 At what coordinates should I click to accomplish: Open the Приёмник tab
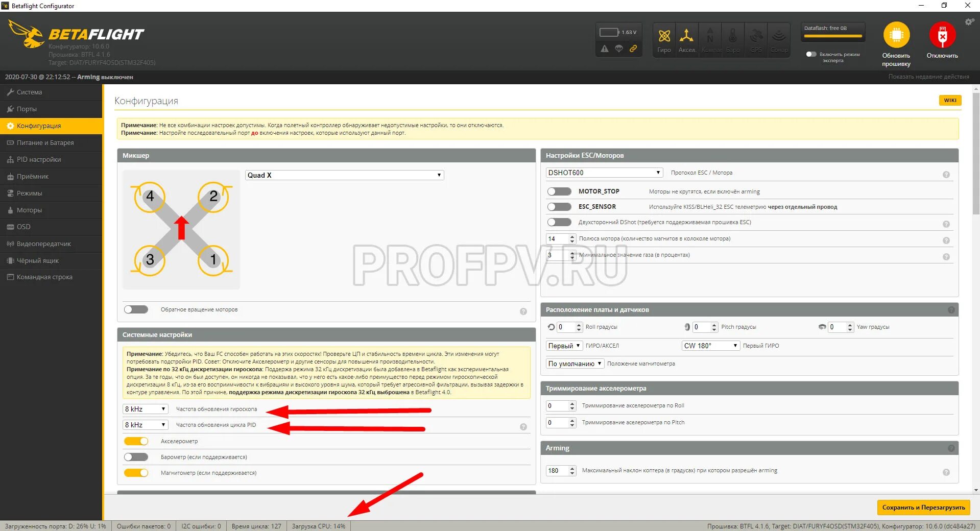[x=51, y=177]
